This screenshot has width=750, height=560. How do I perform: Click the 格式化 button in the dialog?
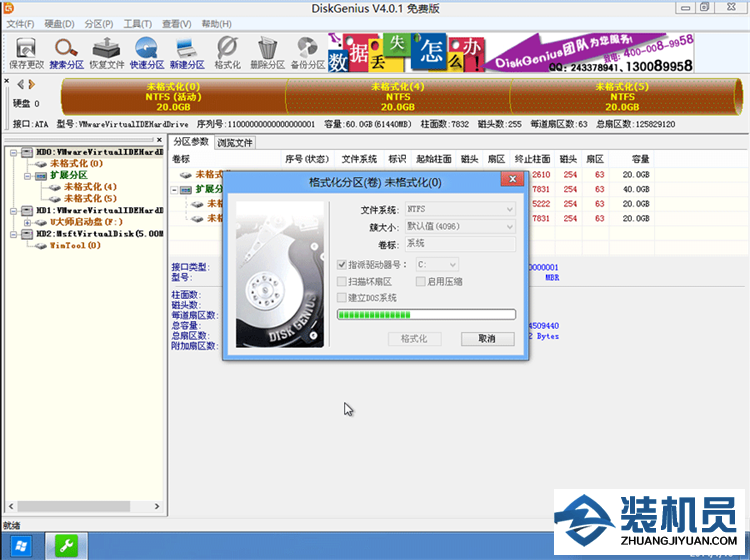point(414,339)
